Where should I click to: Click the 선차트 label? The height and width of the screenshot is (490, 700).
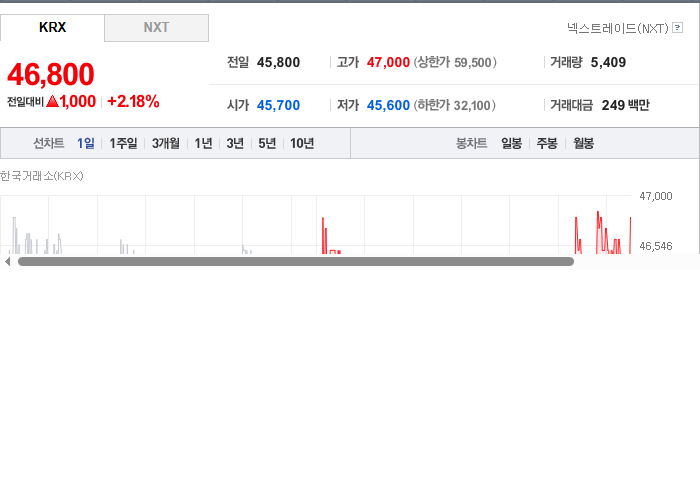pyautogui.click(x=49, y=143)
